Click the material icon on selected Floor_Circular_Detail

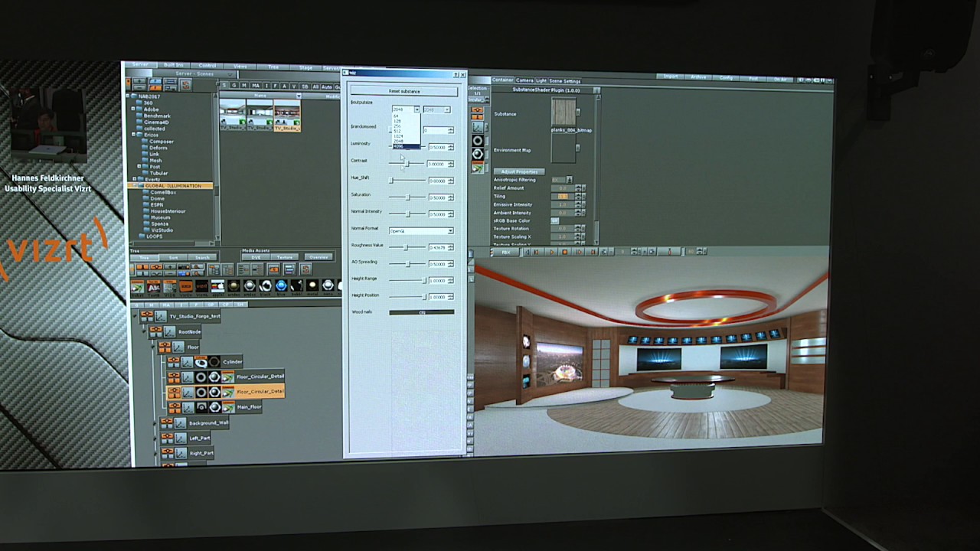click(x=214, y=392)
